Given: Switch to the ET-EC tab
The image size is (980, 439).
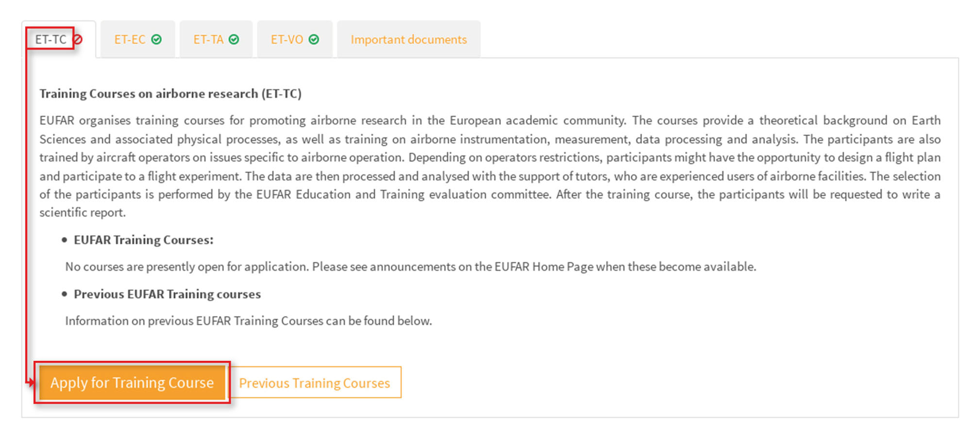Looking at the screenshot, I should pos(130,39).
